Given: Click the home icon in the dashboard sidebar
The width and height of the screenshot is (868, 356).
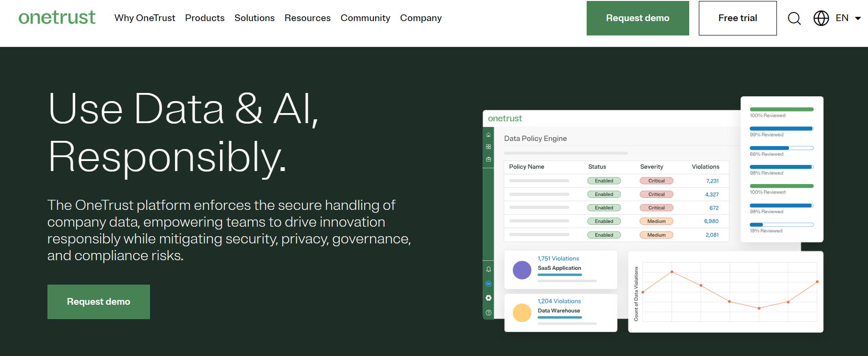Looking at the screenshot, I should 488,135.
